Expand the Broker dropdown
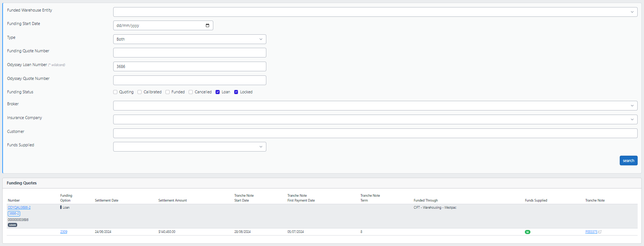 pos(375,106)
